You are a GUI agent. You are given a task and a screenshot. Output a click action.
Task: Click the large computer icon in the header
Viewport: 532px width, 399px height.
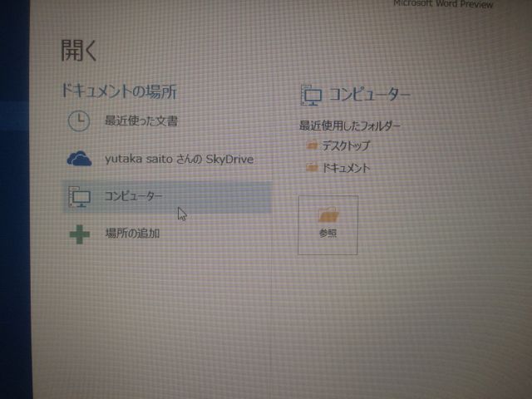point(312,95)
